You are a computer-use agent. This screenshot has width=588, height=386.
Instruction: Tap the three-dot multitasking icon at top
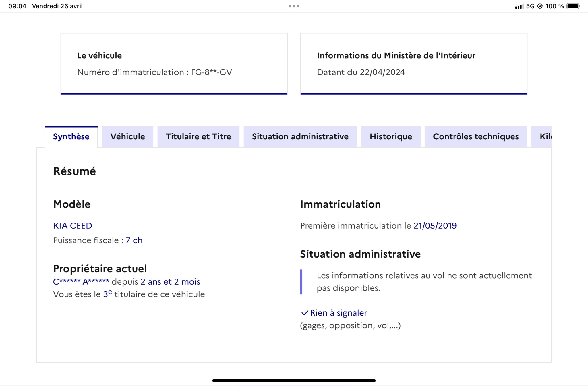tap(294, 6)
